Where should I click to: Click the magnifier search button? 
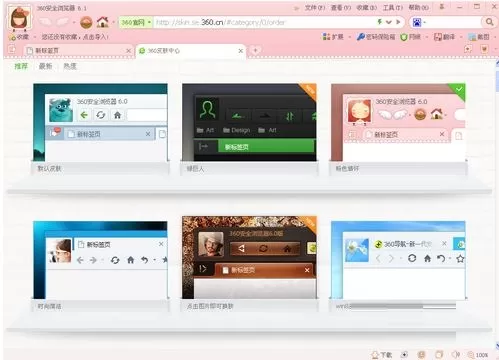[x=489, y=22]
